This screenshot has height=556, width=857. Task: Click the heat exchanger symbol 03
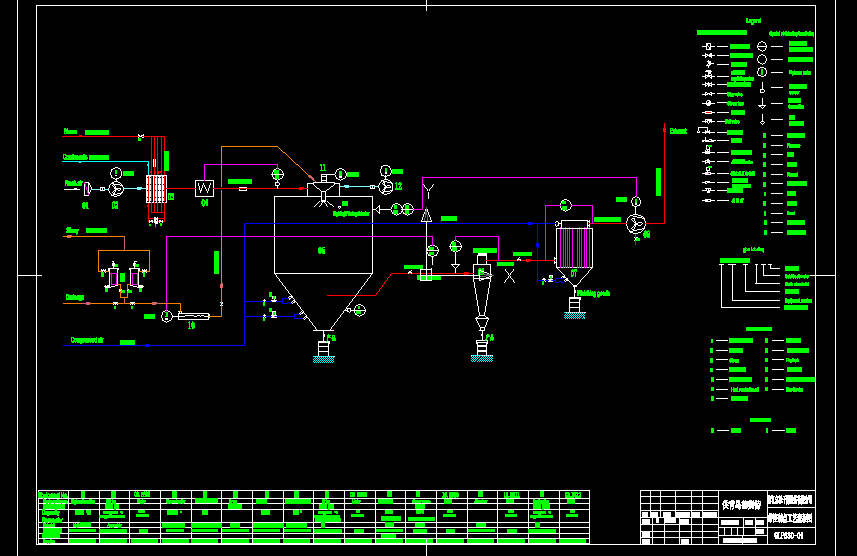click(x=155, y=188)
